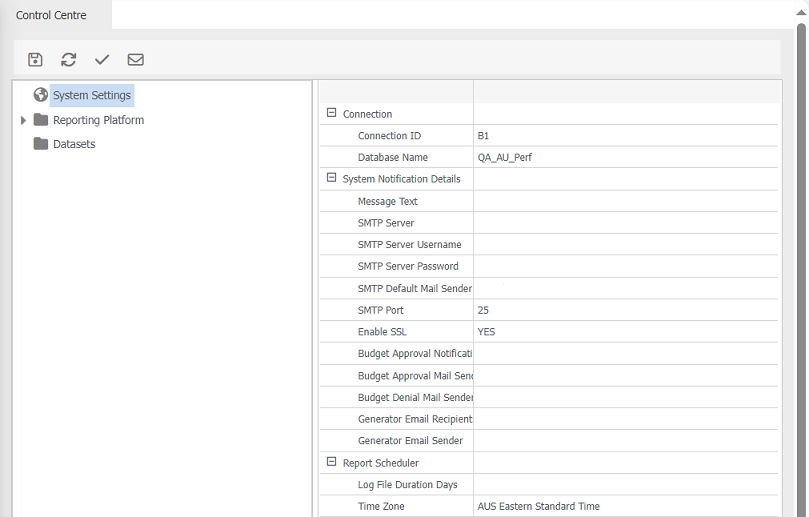
Task: Select System Settings in the tree
Action: click(x=92, y=95)
